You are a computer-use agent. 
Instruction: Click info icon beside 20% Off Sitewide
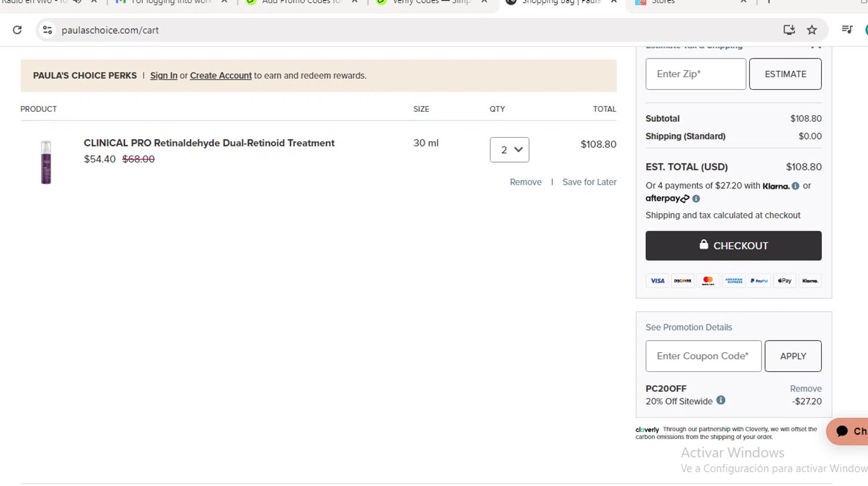coord(720,400)
